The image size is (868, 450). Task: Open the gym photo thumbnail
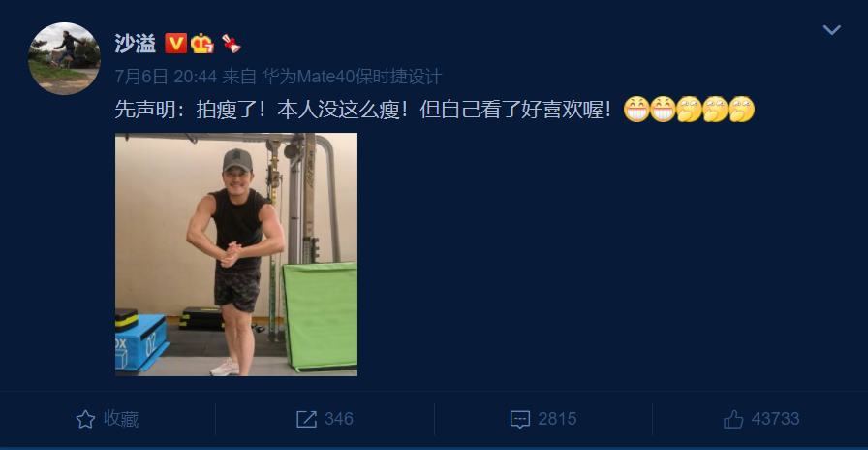point(236,254)
